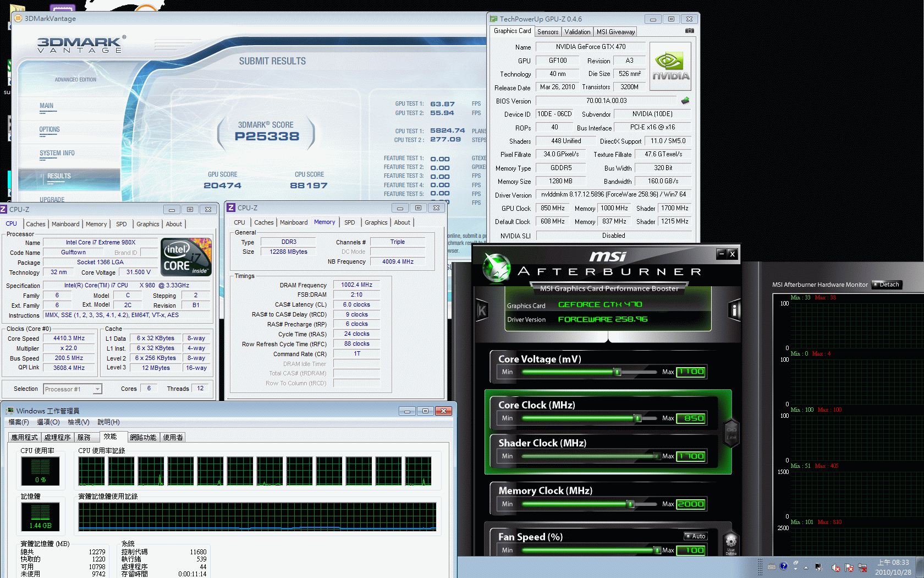
Task: Click the keyboard icon in the language bar
Action: click(x=772, y=566)
